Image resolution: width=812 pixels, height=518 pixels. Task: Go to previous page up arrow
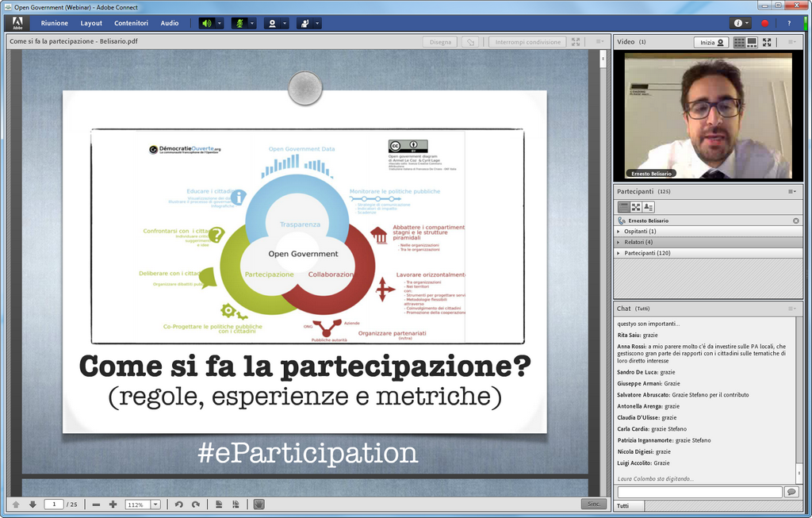point(16,505)
